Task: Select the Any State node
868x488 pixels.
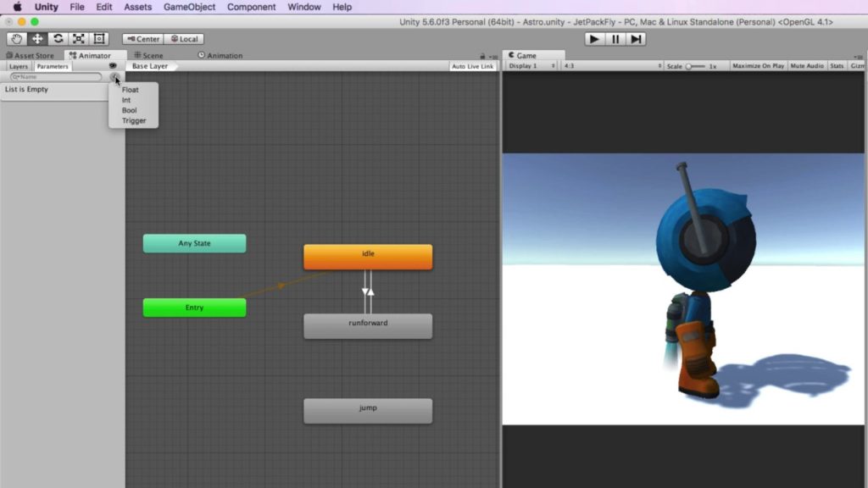Action: click(x=194, y=243)
